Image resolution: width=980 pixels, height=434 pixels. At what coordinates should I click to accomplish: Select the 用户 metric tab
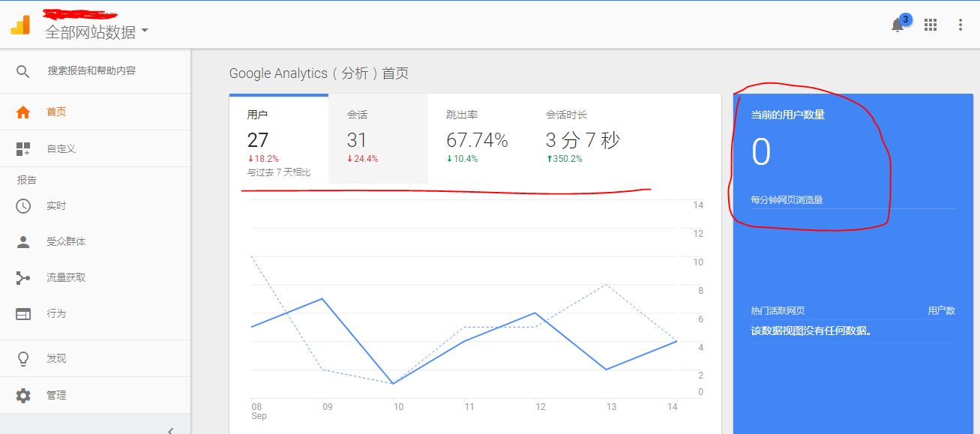(279, 139)
